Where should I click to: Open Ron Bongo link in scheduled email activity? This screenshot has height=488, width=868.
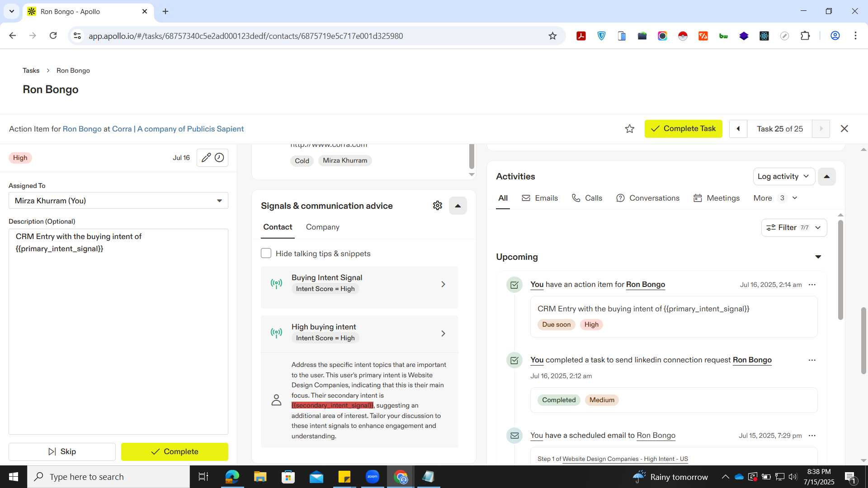coord(656,436)
